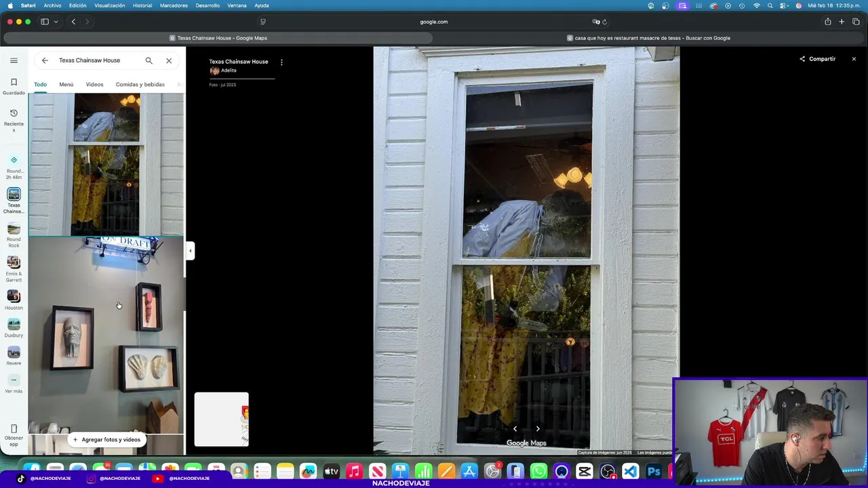Screen dimensions: 868x488
Task: Open the Visualización menu
Action: tap(110, 5)
